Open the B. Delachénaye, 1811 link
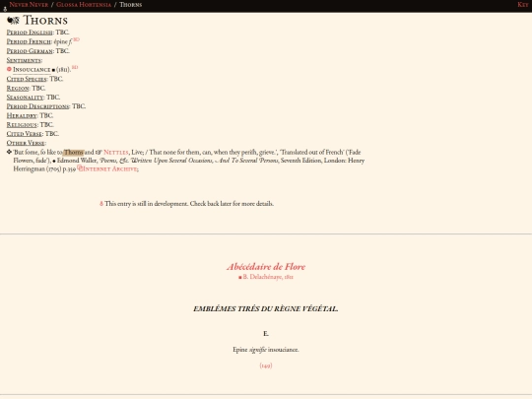Screen dimensions: 532x399 [x=268, y=277]
